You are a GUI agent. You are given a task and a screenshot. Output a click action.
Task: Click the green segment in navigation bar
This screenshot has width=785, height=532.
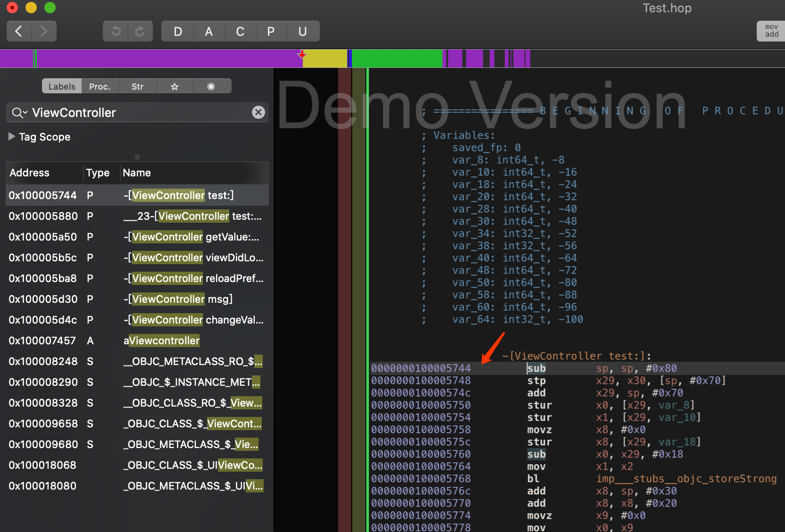click(x=397, y=59)
